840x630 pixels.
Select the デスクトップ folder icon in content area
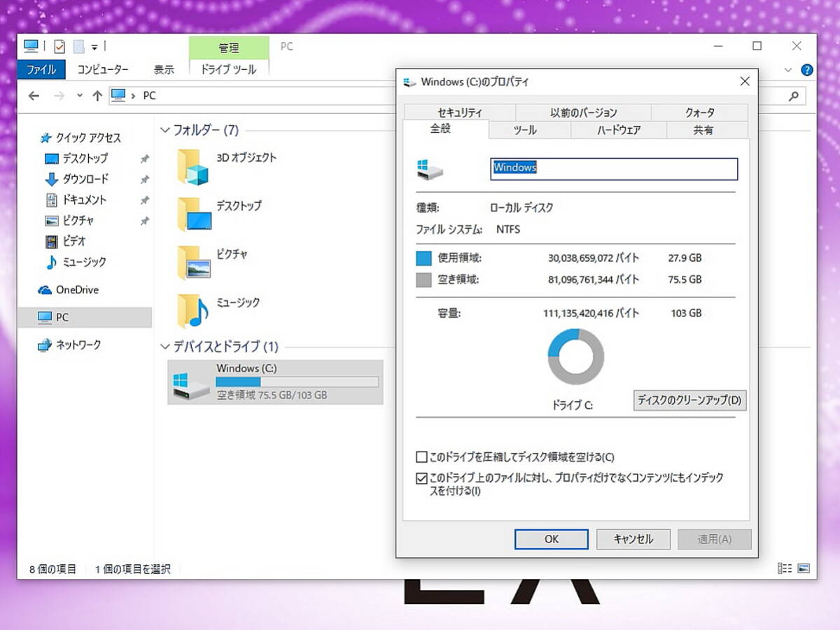[x=193, y=214]
